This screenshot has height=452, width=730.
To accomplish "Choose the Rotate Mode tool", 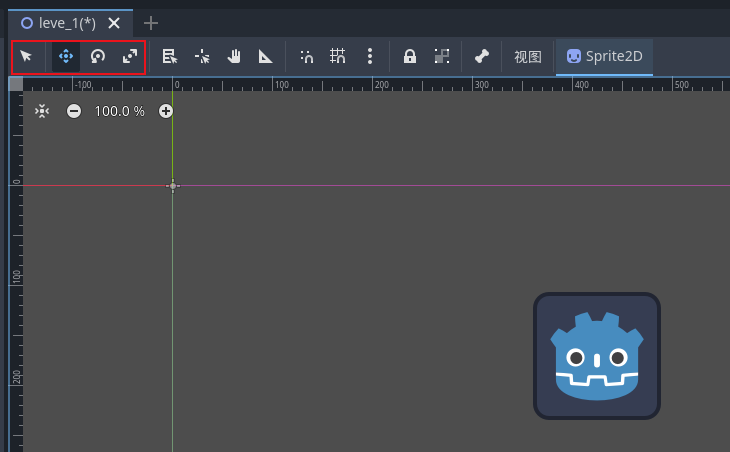I will 98,57.
